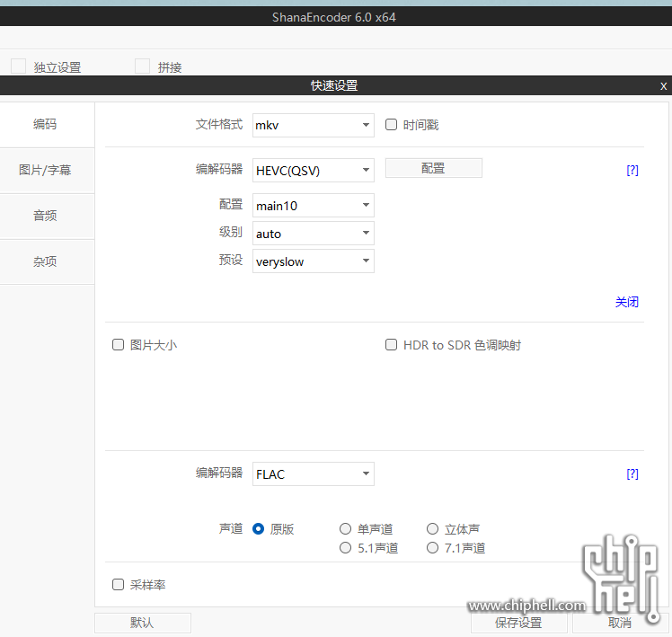The height and width of the screenshot is (637, 672).
Task: Select the 原版 channel radio button
Action: pos(258,529)
